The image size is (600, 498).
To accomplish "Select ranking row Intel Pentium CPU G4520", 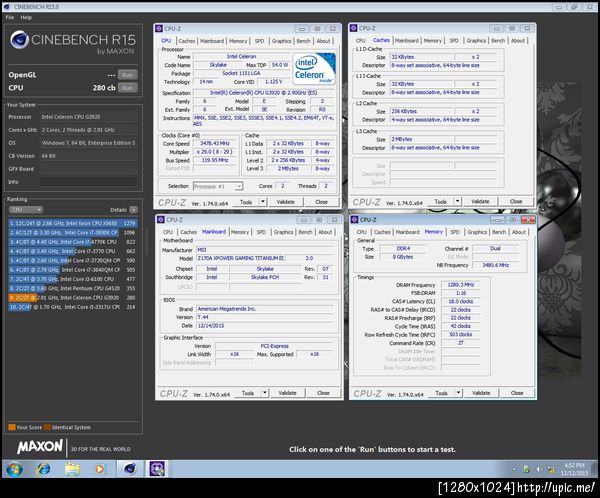I will 73,288.
